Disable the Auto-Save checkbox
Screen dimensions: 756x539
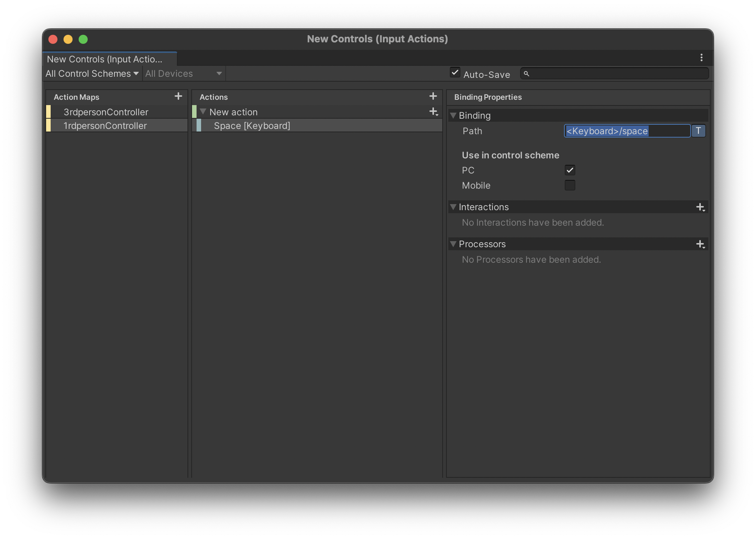point(455,72)
